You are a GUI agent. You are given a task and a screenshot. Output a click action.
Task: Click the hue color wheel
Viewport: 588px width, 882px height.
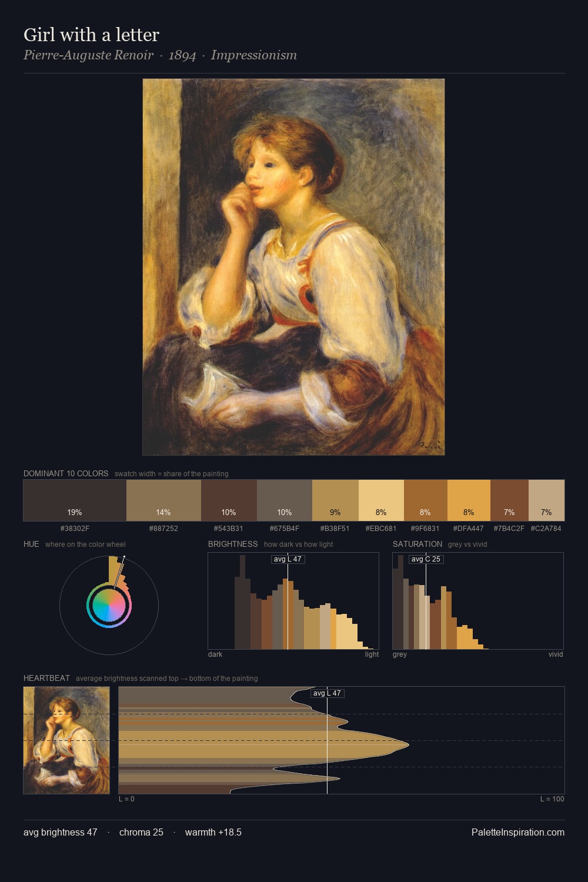click(109, 605)
